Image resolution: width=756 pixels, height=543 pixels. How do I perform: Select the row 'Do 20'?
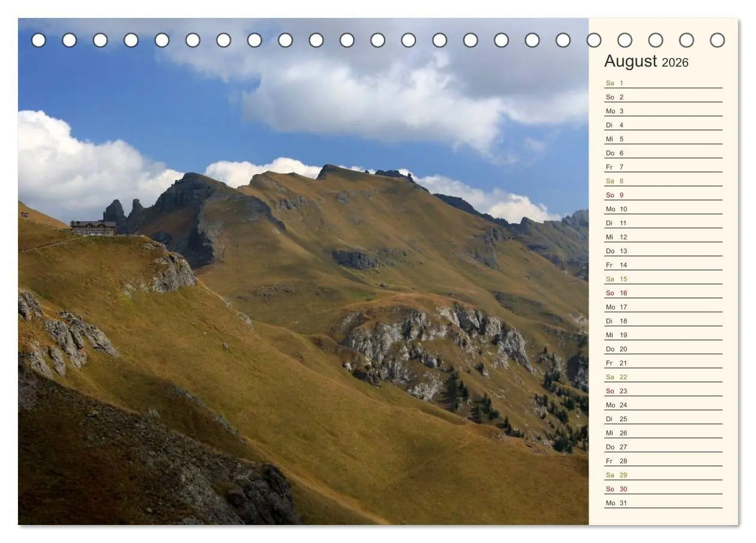coord(663,349)
